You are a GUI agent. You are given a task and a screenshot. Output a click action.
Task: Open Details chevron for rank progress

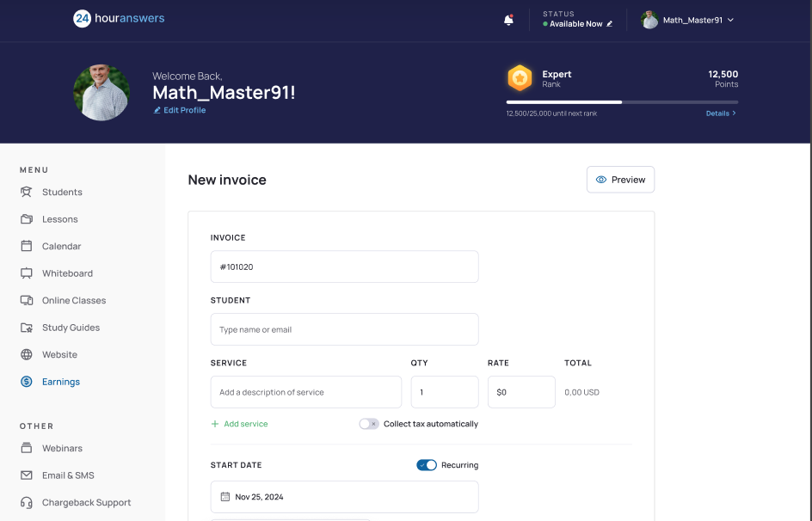[x=734, y=113]
